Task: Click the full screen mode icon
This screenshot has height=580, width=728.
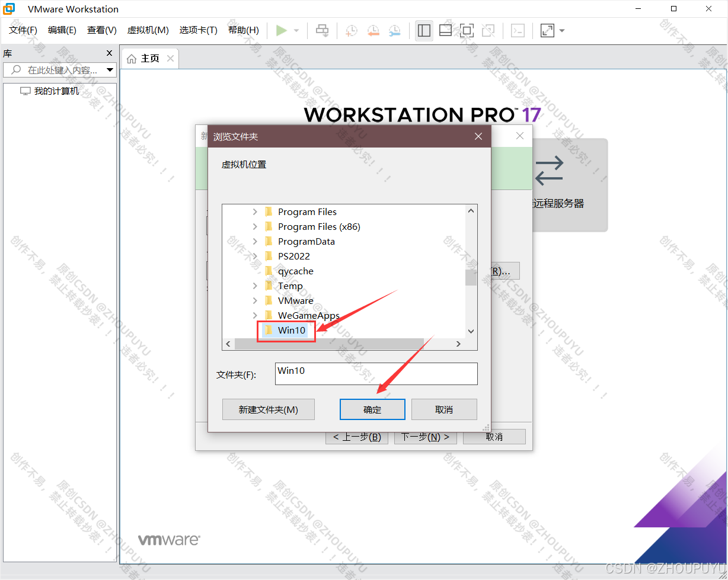Action: point(467,31)
